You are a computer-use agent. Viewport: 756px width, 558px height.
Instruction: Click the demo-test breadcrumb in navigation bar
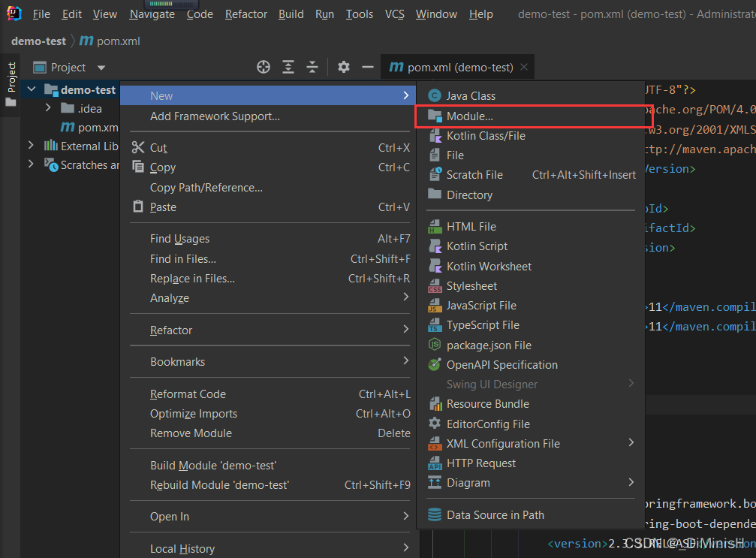tap(38, 41)
